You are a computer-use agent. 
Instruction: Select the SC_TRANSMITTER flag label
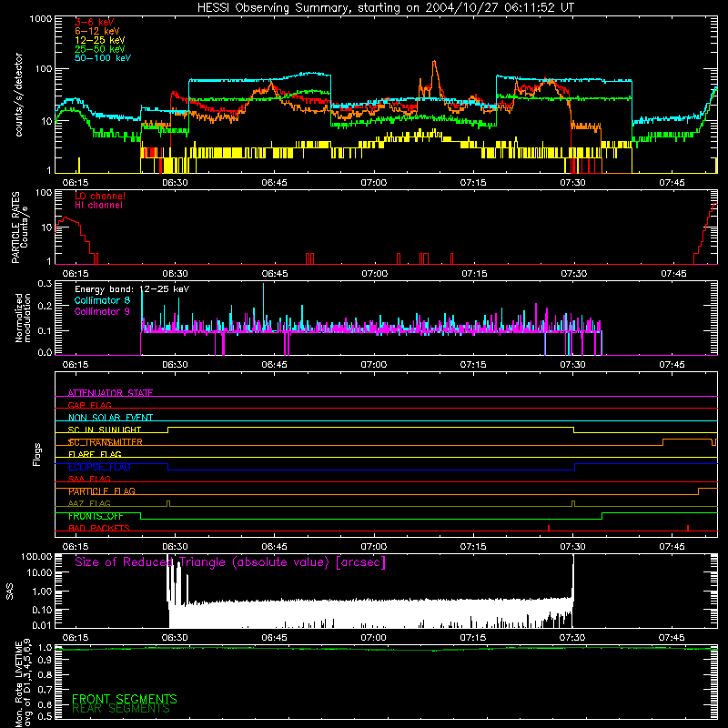[x=106, y=442]
